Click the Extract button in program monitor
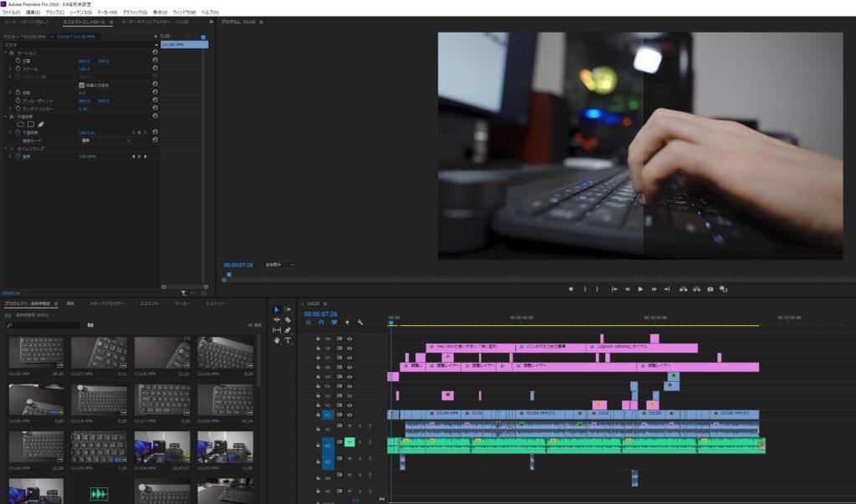This screenshot has height=504, width=856. point(696,289)
